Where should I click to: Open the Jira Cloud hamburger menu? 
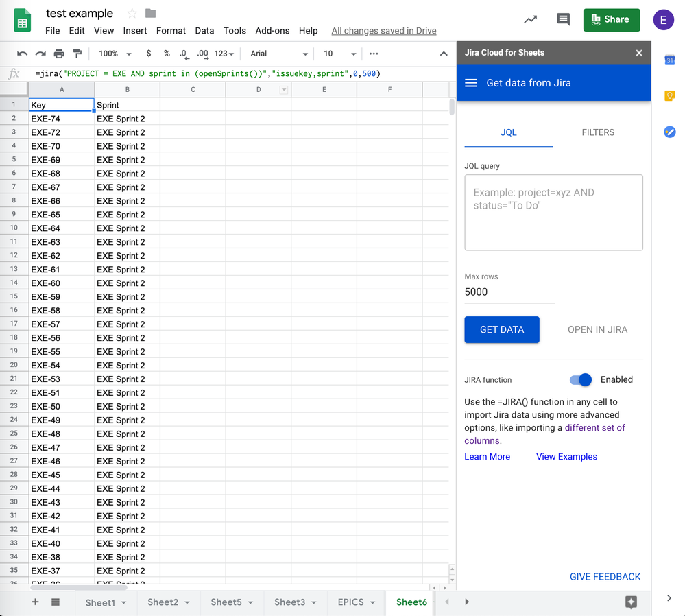(x=471, y=82)
